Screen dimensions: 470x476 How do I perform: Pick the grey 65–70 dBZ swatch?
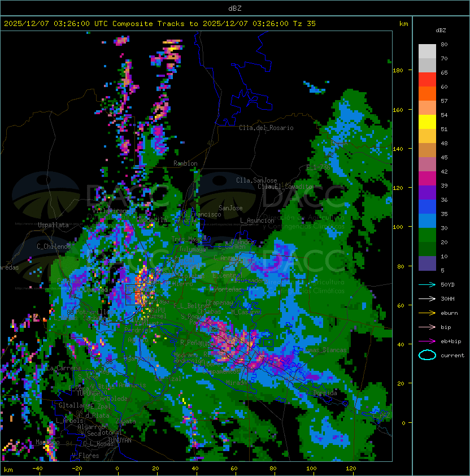click(x=427, y=65)
